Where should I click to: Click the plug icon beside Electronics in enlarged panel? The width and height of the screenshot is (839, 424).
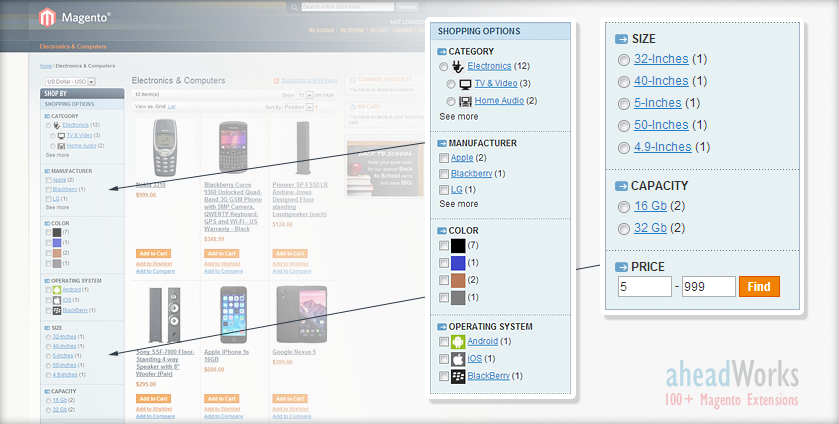pyautogui.click(x=457, y=66)
